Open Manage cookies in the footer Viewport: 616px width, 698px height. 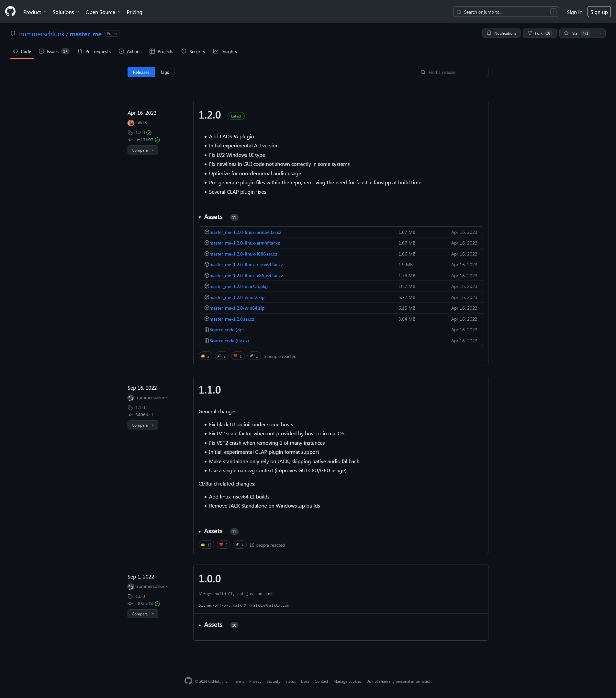coord(347,681)
